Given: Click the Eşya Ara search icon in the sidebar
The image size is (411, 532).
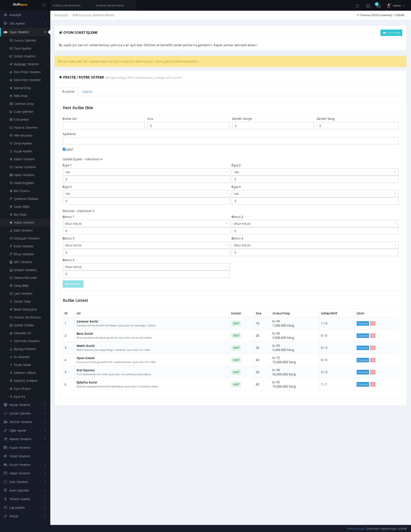Looking at the screenshot, I should point(11,396).
